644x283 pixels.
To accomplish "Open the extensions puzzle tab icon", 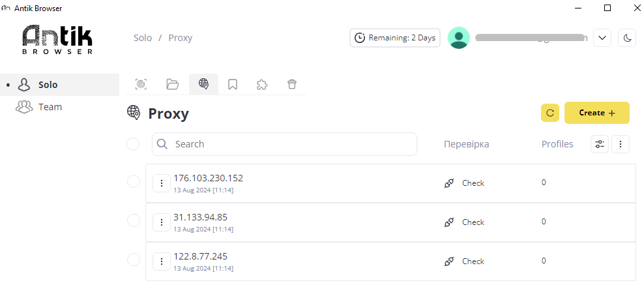I will (x=262, y=84).
